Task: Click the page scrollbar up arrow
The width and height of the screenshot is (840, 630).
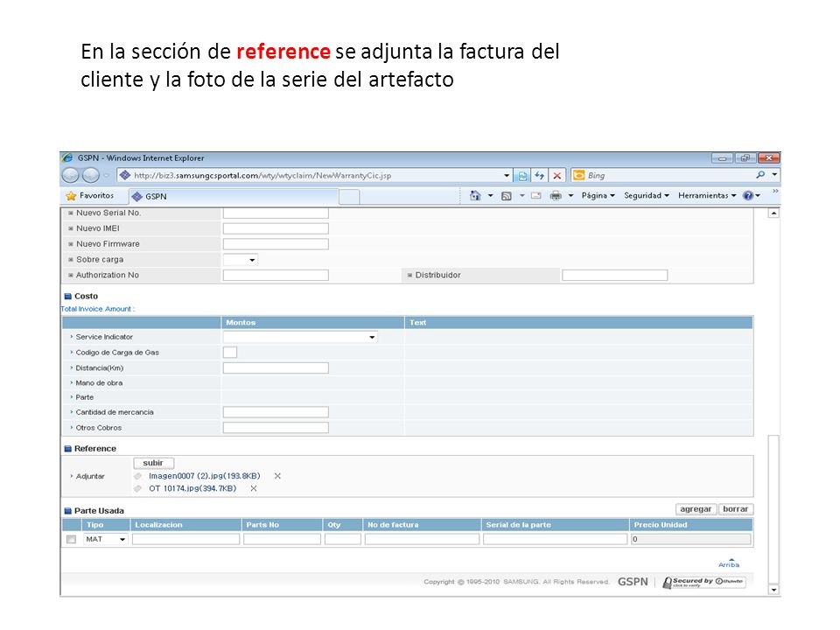Action: click(x=773, y=213)
